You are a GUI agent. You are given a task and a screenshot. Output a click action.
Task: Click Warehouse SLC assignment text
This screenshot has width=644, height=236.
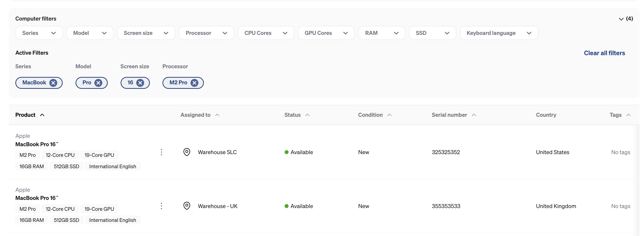point(217,152)
